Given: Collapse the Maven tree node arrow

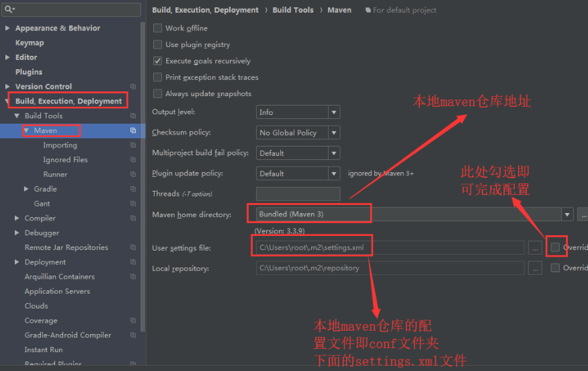Looking at the screenshot, I should point(26,130).
